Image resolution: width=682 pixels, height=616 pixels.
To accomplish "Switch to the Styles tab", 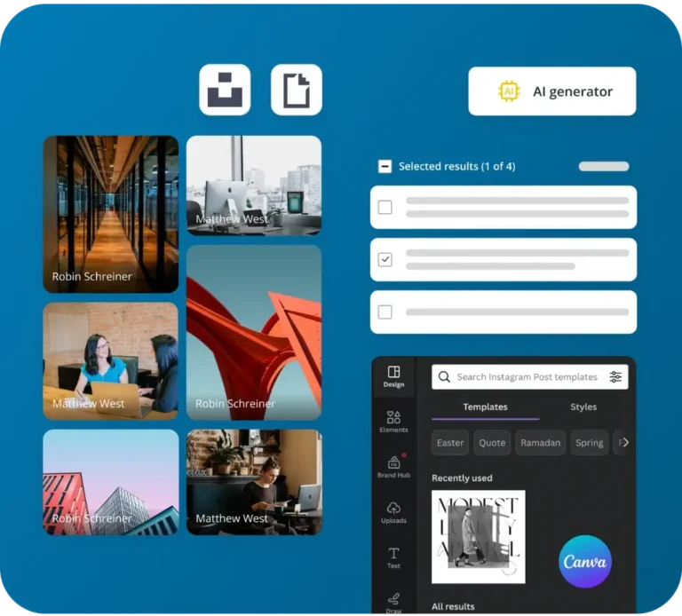I will point(583,407).
